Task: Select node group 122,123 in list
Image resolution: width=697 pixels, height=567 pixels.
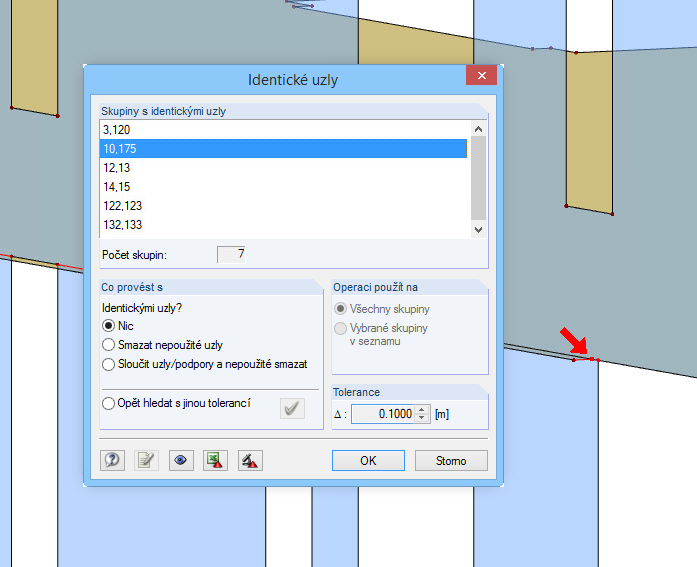Action: (x=284, y=206)
